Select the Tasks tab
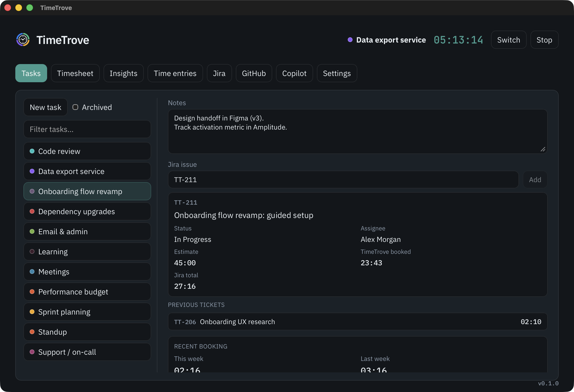The image size is (574, 392). point(31,73)
